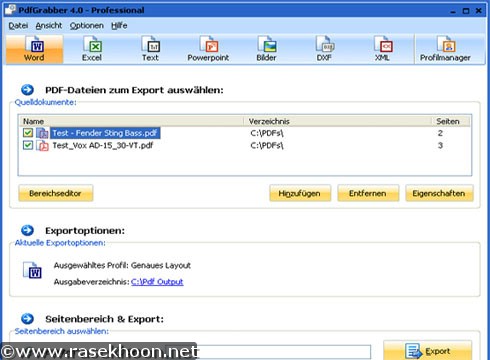Pick the DXF export icon
Screen dimensions: 490x360
pos(324,49)
